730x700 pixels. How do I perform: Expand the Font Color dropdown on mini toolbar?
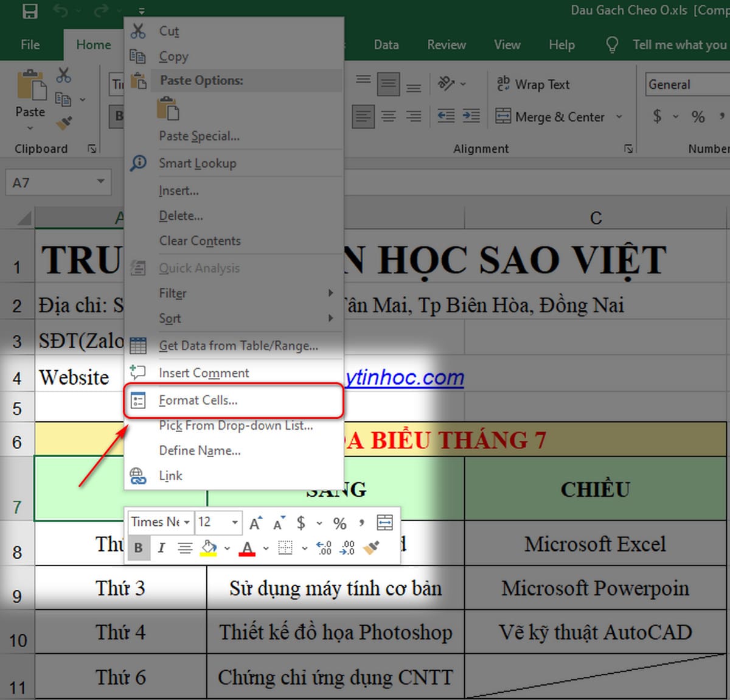tap(266, 548)
